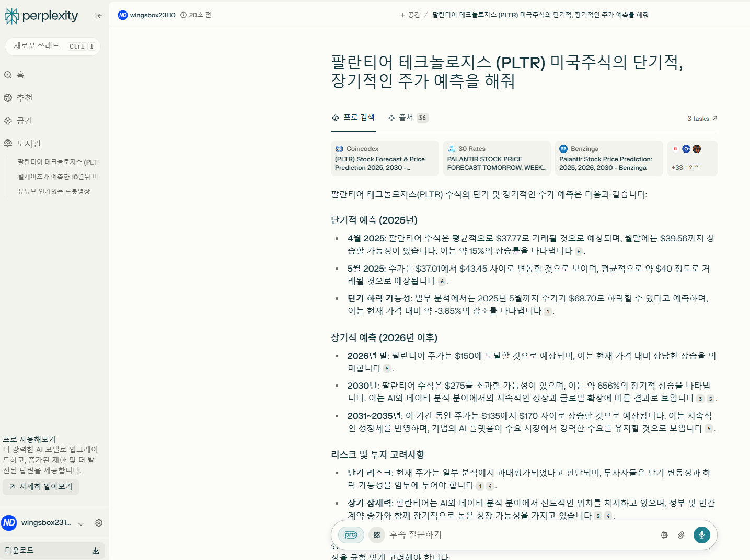Viewport: 750px width, 560px height.
Task: Switch to 프로 검색 tab
Action: pos(354,118)
